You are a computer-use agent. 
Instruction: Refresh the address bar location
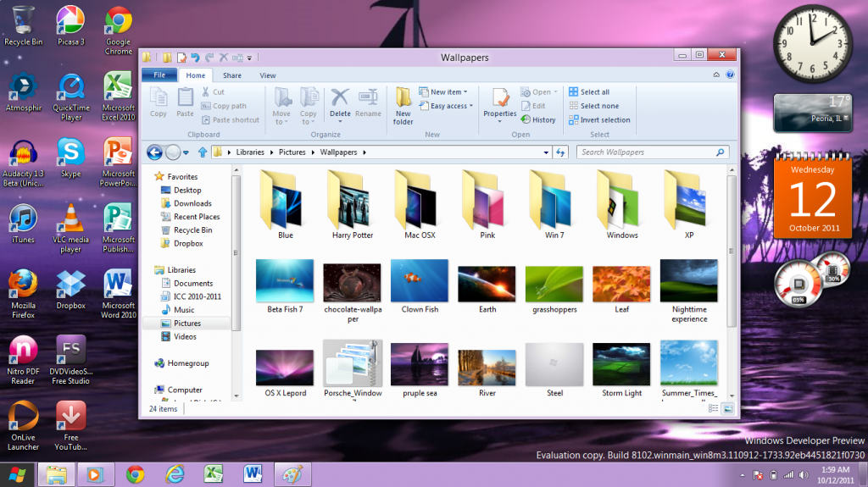pos(560,152)
